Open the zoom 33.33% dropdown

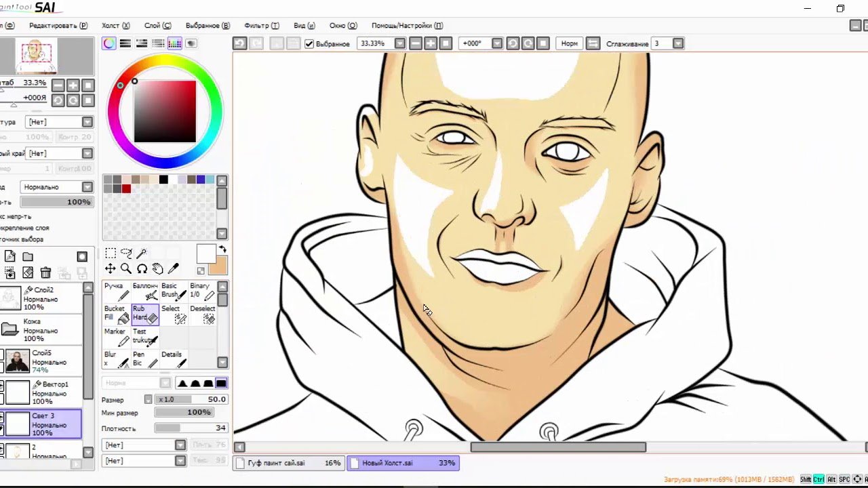(400, 43)
